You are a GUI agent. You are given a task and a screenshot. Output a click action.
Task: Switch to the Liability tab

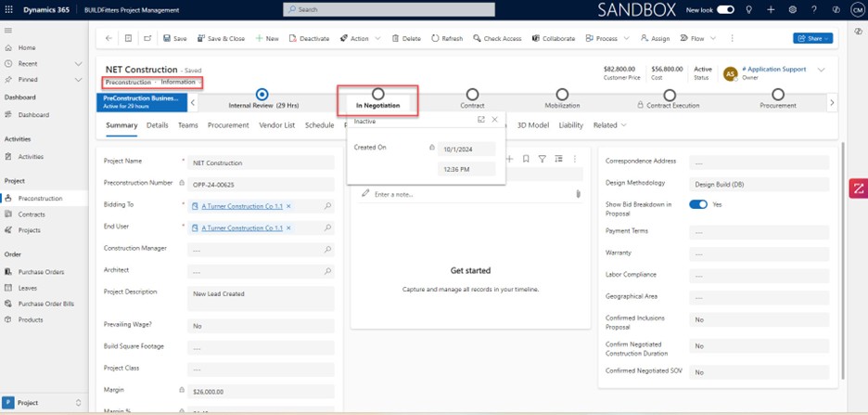click(x=570, y=125)
